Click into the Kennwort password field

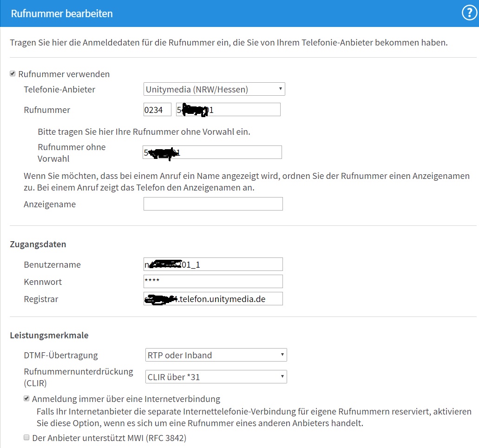213,282
